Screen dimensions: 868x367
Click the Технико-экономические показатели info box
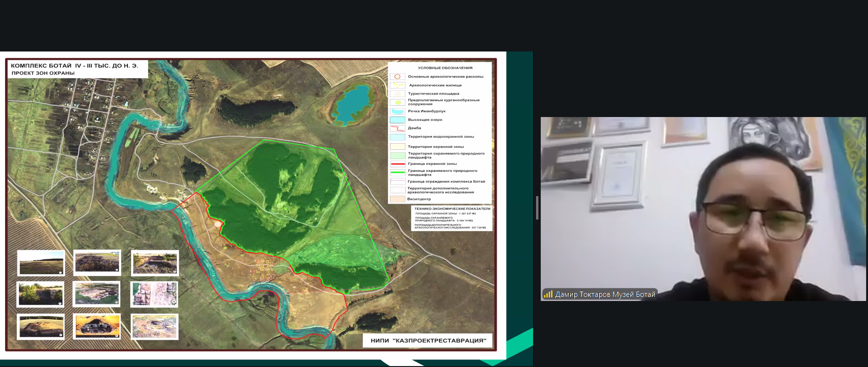coord(451,218)
